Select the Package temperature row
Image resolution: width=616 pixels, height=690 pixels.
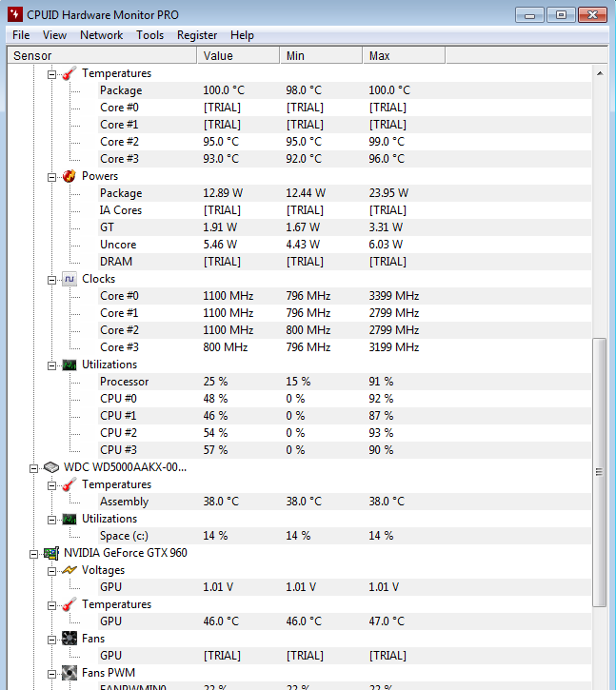(344, 90)
